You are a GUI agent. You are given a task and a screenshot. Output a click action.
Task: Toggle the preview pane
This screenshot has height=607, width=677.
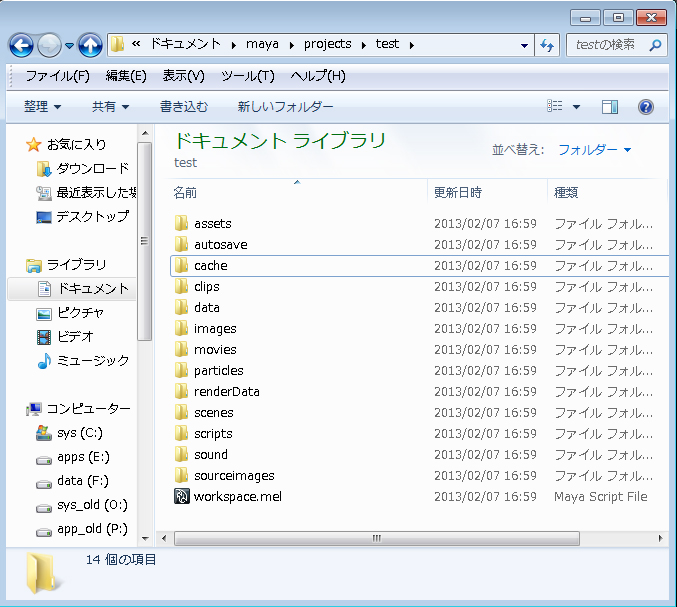[x=610, y=107]
